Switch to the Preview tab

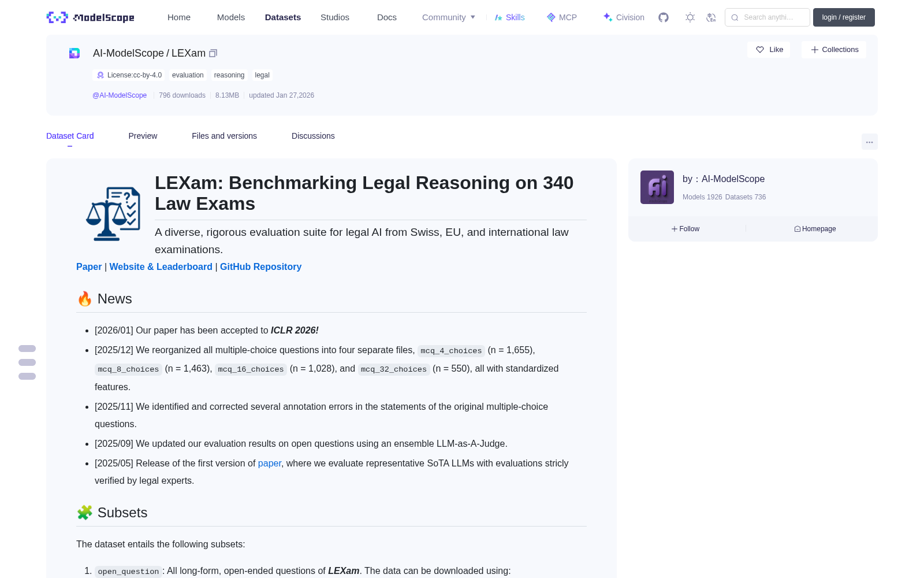[x=143, y=136]
